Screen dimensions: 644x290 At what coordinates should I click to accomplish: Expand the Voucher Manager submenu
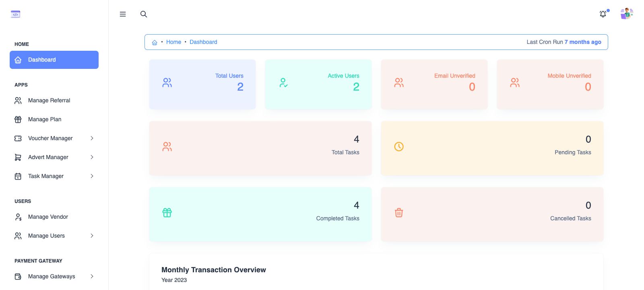click(92, 138)
